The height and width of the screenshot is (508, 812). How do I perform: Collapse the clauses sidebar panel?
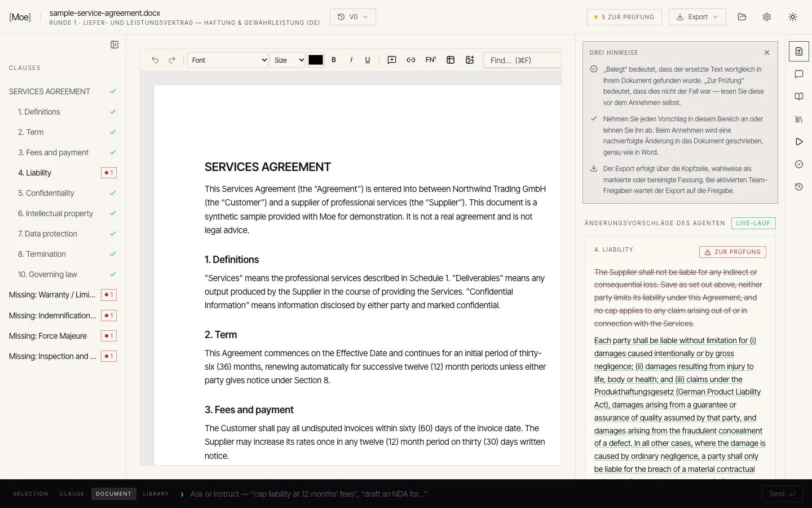click(114, 45)
